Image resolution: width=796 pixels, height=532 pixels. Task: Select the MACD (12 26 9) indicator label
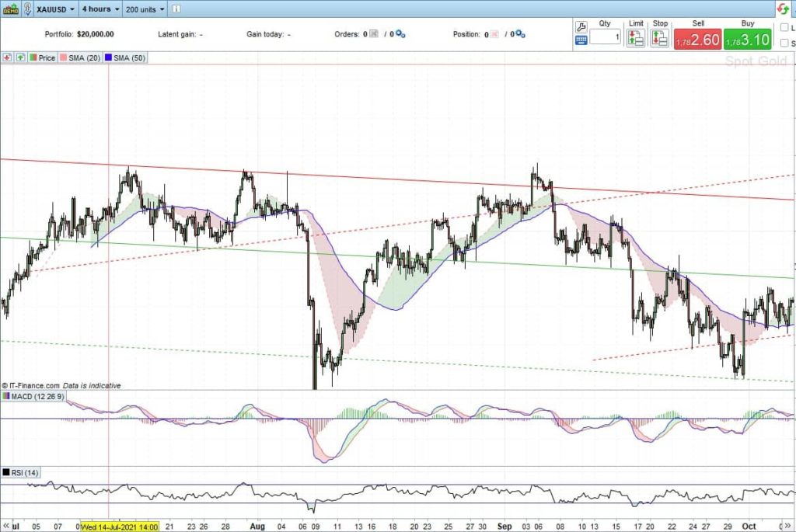pos(37,396)
